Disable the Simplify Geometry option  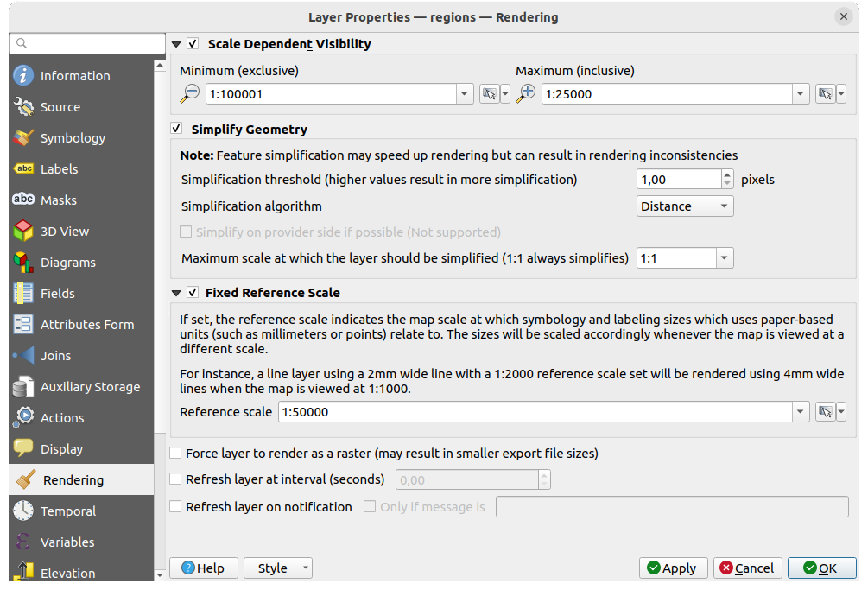[x=176, y=128]
